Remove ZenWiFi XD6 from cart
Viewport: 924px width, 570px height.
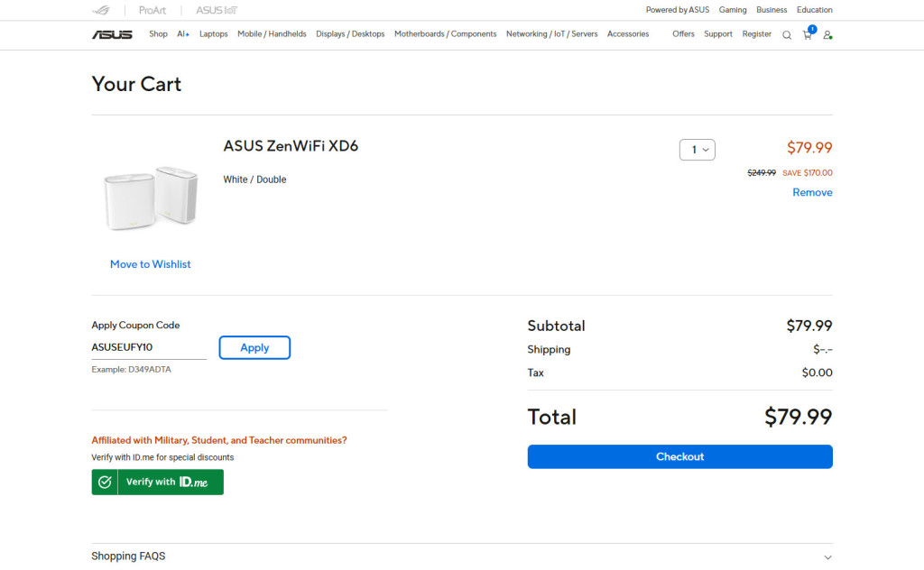(x=812, y=193)
